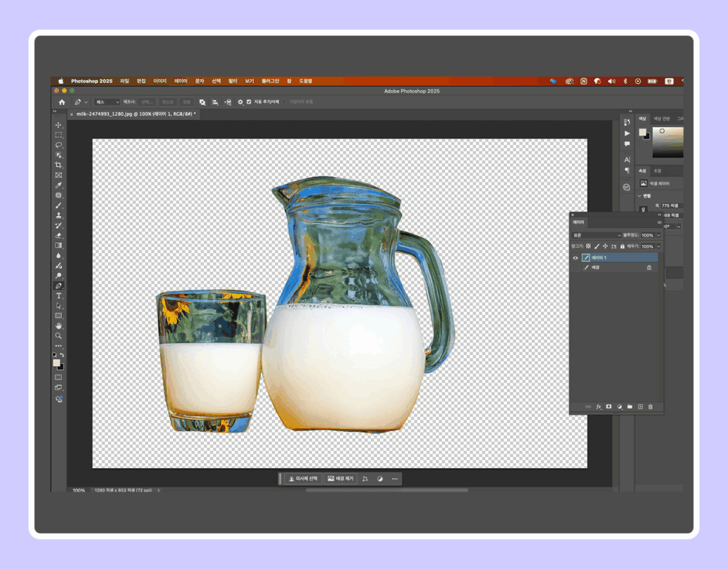Select the Gradient tool
728x569 pixels.
tap(58, 246)
